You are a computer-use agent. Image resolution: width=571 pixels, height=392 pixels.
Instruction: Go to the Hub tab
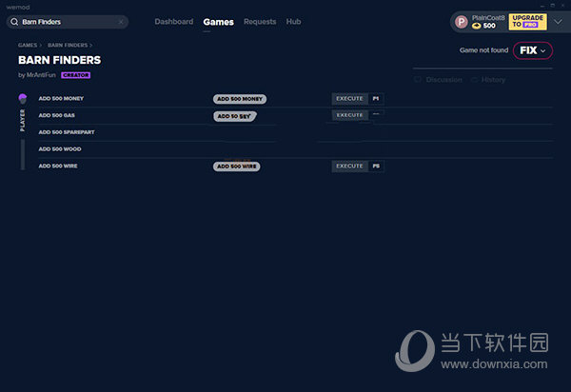coord(293,22)
